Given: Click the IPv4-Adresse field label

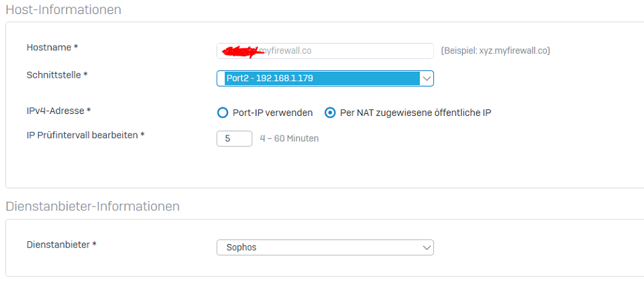Looking at the screenshot, I should [x=58, y=110].
